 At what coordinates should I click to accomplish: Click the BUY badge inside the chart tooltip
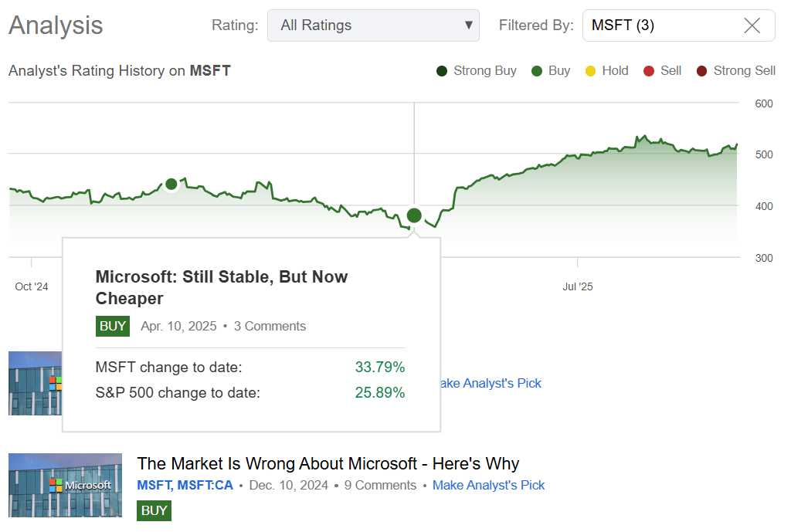click(x=112, y=326)
